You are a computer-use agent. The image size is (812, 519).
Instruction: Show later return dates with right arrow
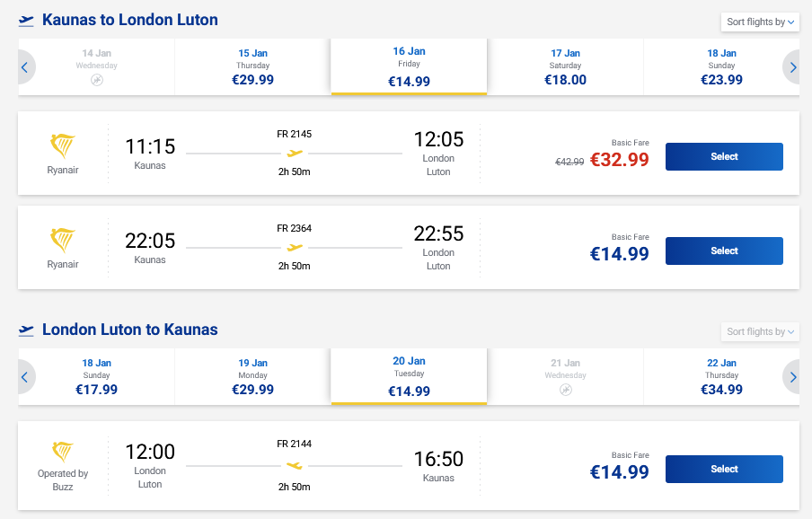tap(792, 377)
